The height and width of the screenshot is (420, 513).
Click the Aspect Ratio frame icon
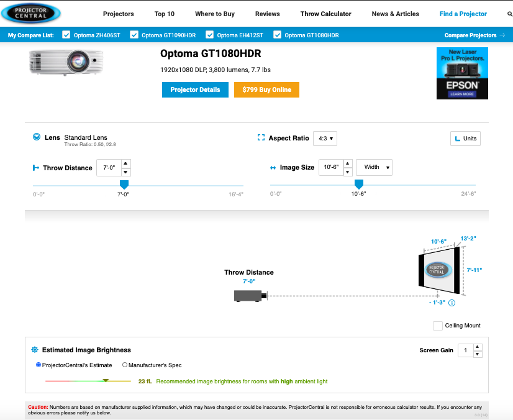pos(261,137)
